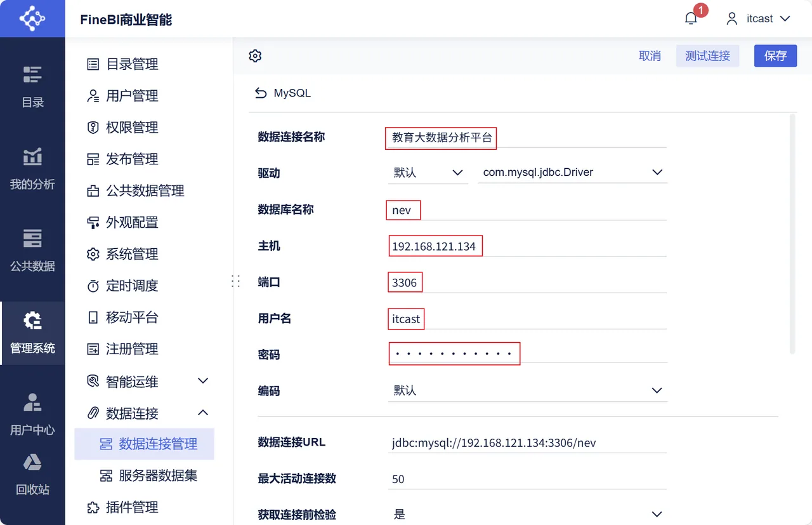Image resolution: width=812 pixels, height=525 pixels.
Task: Click the 插件管理 puzzle icon
Action: [x=93, y=508]
